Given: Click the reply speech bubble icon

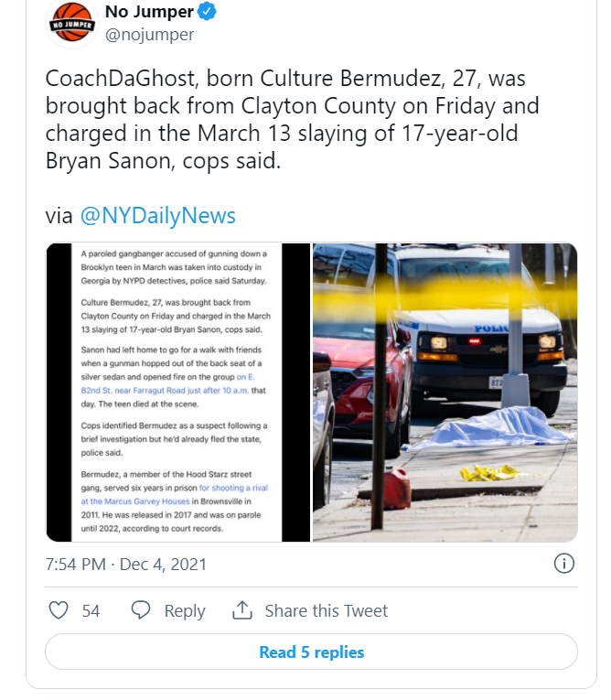Looking at the screenshot, I should point(141,610).
